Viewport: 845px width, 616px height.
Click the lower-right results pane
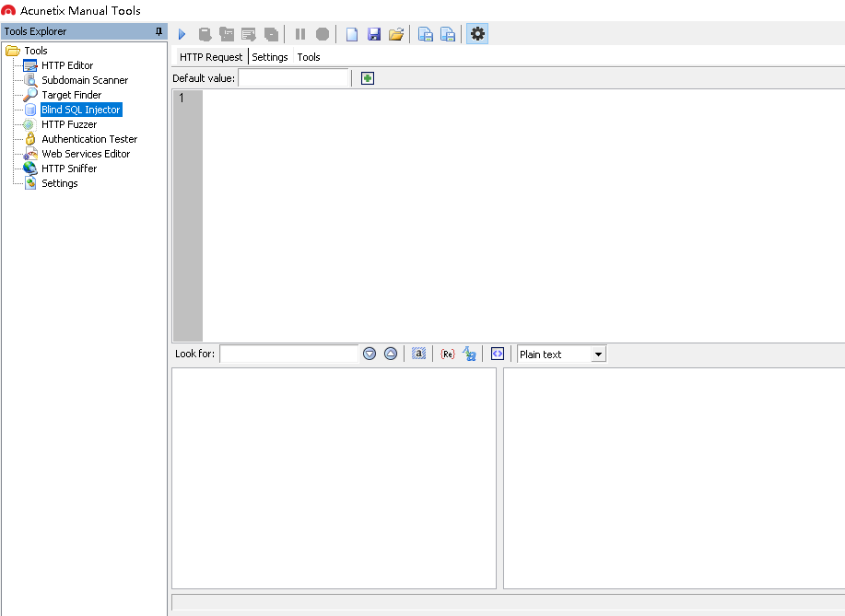tap(674, 478)
